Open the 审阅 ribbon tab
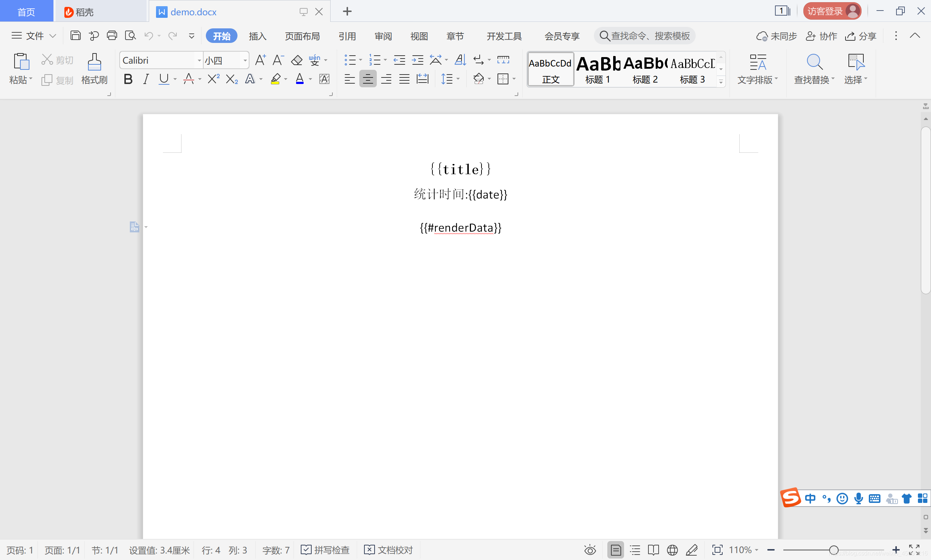Image resolution: width=931 pixels, height=560 pixels. (x=383, y=36)
